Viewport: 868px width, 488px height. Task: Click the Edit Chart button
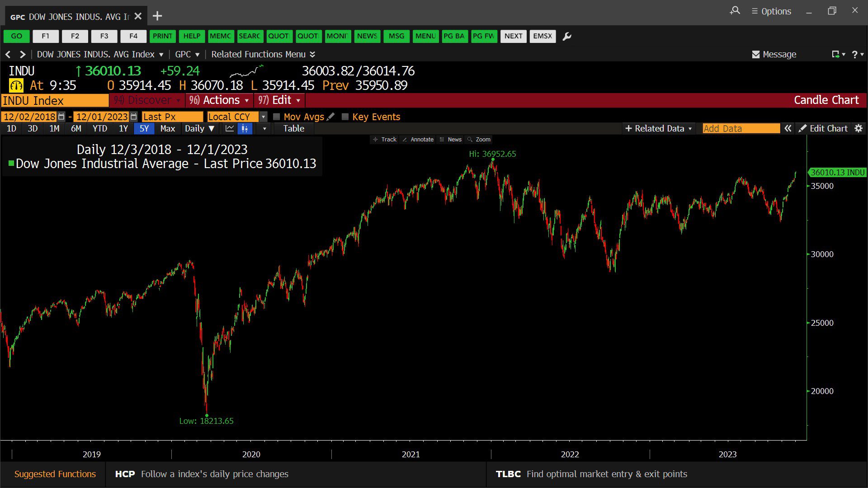[x=823, y=129]
